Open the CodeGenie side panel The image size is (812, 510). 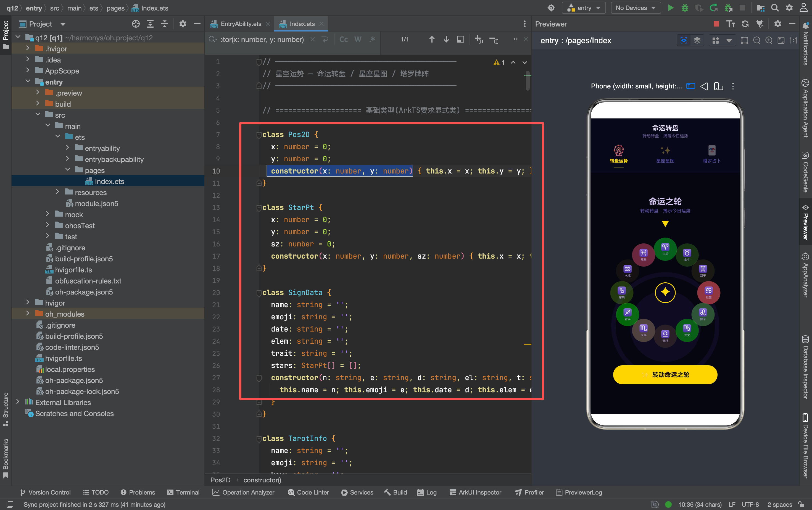(x=805, y=172)
